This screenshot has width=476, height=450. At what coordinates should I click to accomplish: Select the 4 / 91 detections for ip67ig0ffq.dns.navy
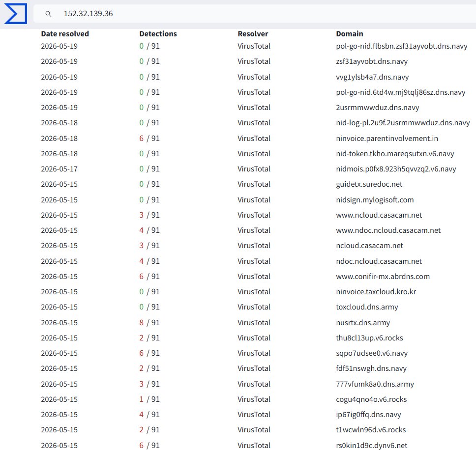pyautogui.click(x=149, y=414)
